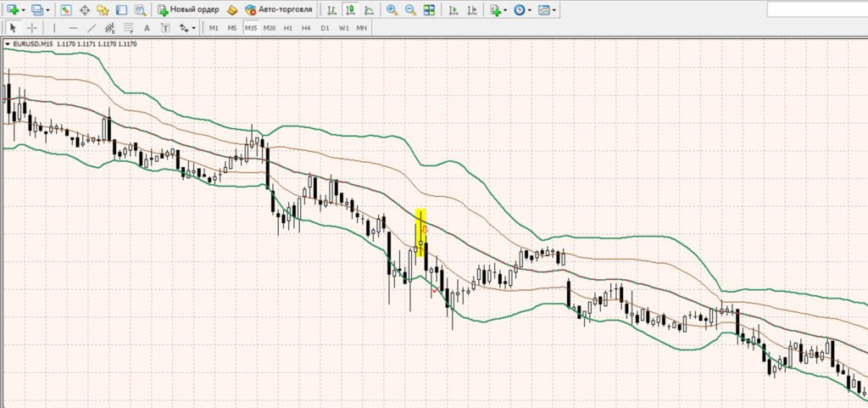Select the horizontal line drawing tool
This screenshot has width=868, height=408.
pyautogui.click(x=73, y=28)
